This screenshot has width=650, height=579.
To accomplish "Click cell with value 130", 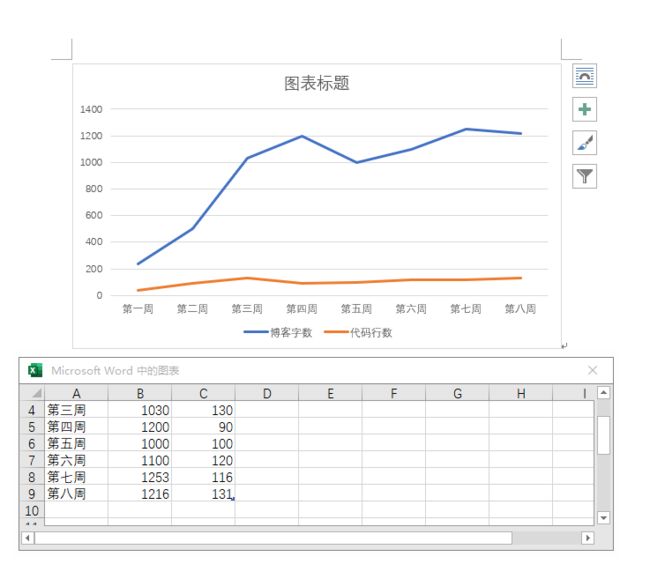I will pyautogui.click(x=203, y=410).
